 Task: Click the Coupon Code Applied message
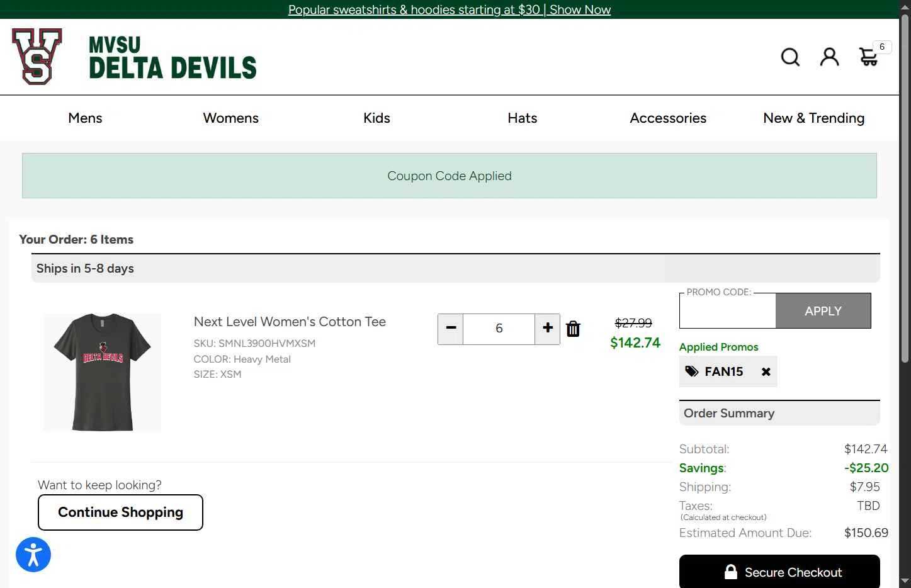[x=450, y=176]
